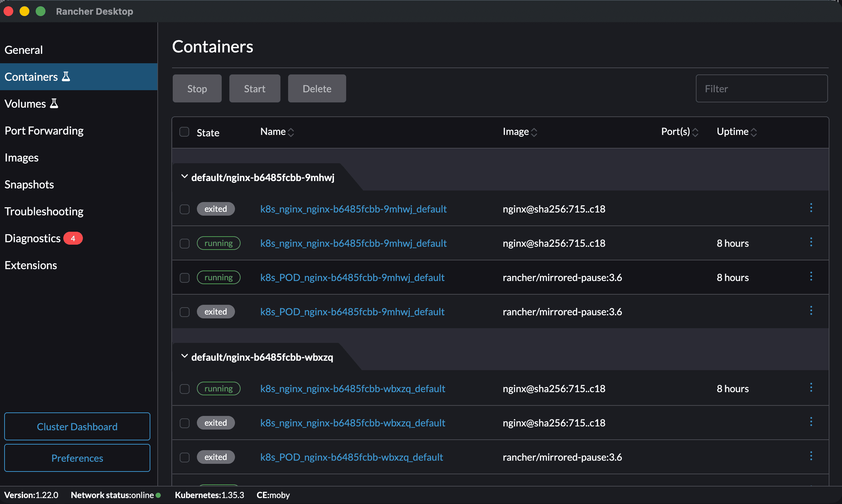Open the three-dot menu of exited POD wbxzq row
Screen dimensions: 842x504
coord(811,456)
